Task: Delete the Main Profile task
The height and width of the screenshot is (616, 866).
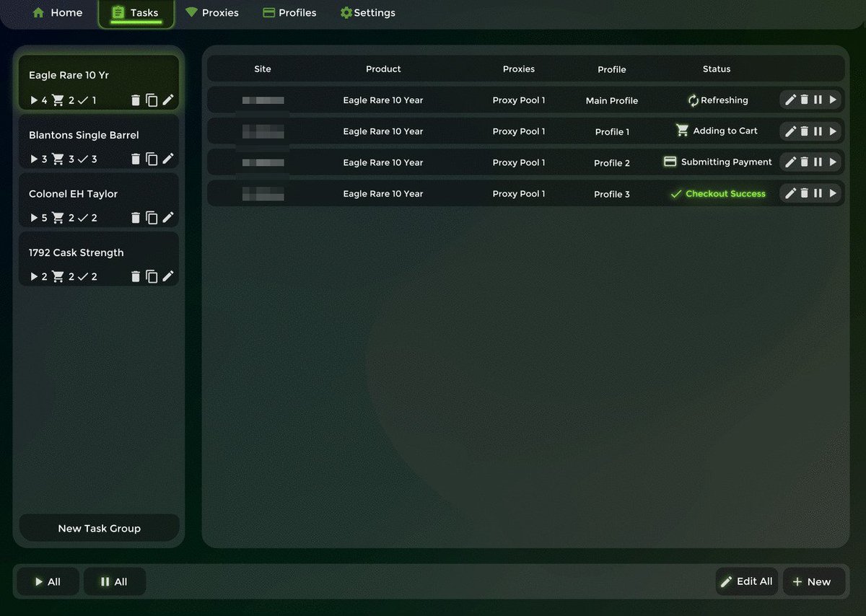Action: pos(805,100)
